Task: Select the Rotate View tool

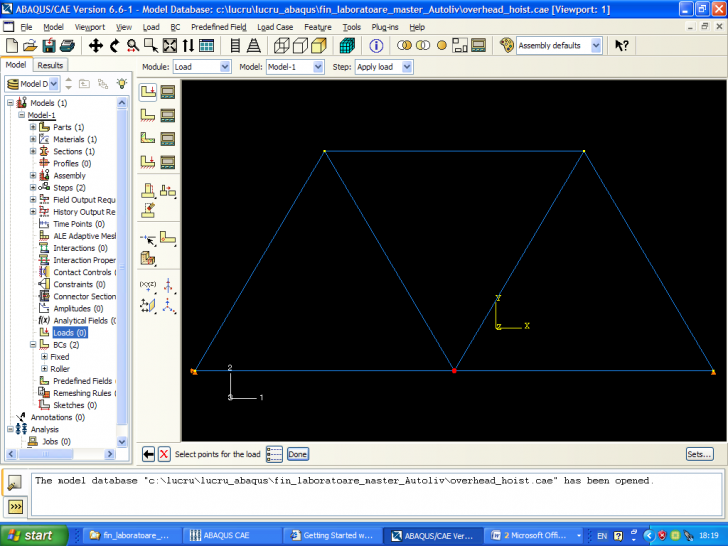Action: point(114,46)
